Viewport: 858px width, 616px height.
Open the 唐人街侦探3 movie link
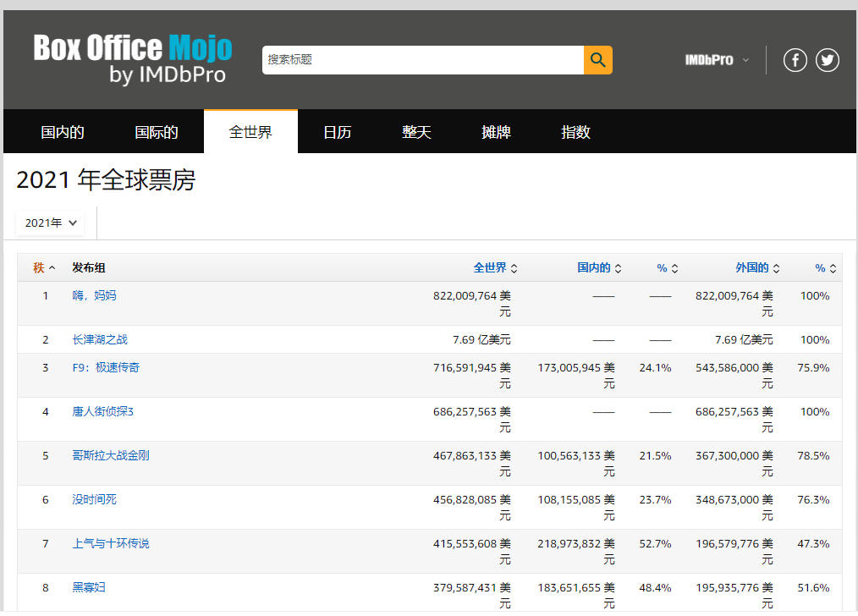[x=103, y=411]
